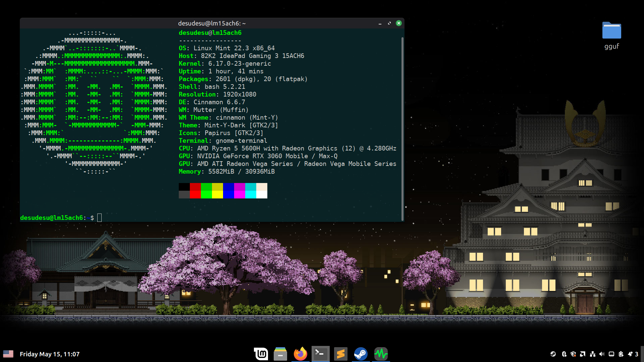This screenshot has width=644, height=362.
Task: Maximize the terminal window
Action: pyautogui.click(x=389, y=23)
